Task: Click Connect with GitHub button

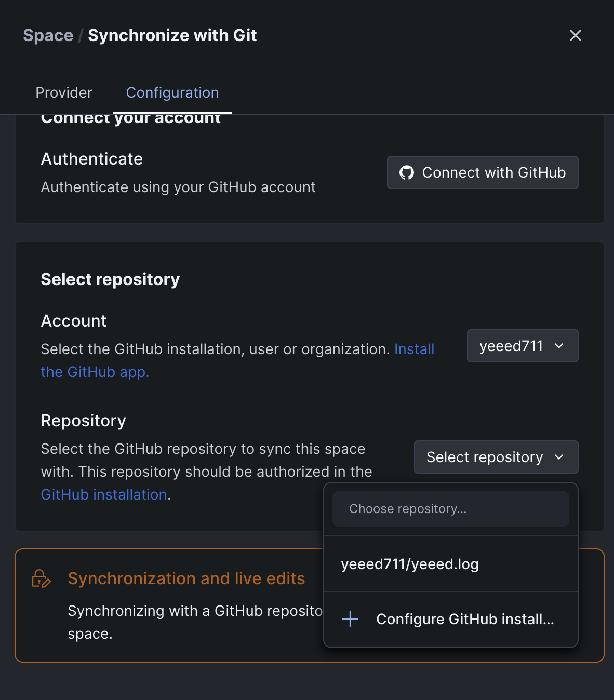Action: (x=483, y=172)
